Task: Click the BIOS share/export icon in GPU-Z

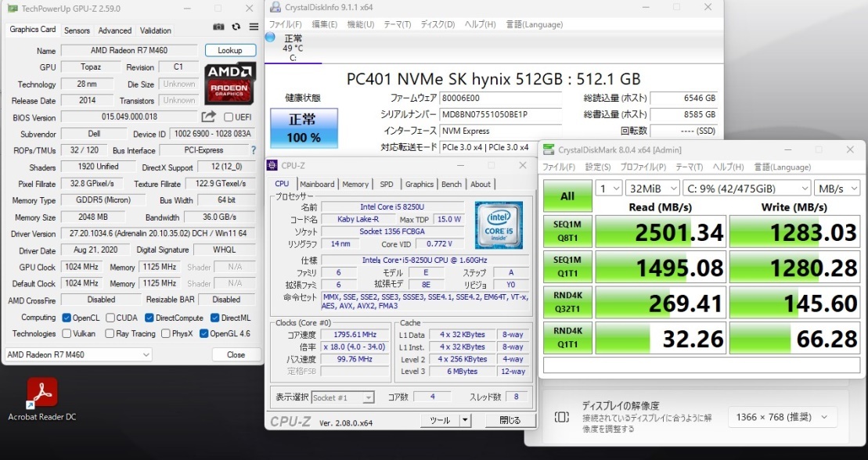Action: pyautogui.click(x=209, y=117)
